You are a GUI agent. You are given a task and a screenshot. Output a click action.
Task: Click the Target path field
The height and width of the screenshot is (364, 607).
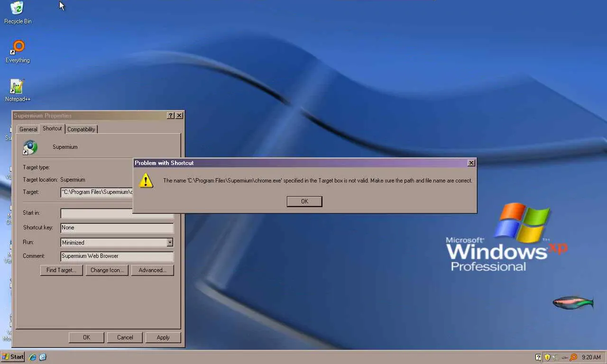(97, 192)
